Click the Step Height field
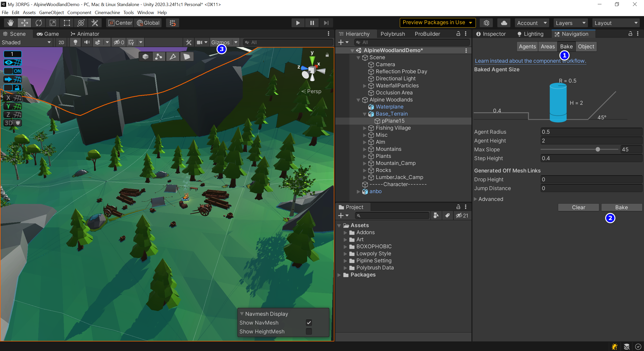 point(591,158)
